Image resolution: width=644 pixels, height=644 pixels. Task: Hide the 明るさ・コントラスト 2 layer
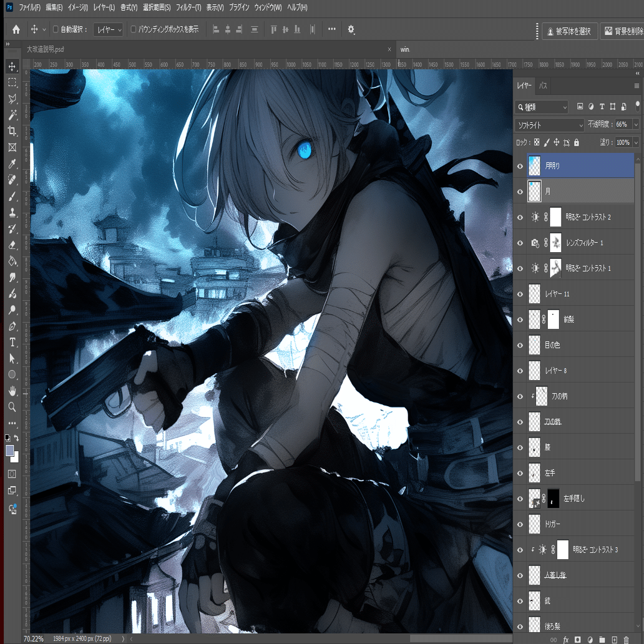pyautogui.click(x=520, y=217)
